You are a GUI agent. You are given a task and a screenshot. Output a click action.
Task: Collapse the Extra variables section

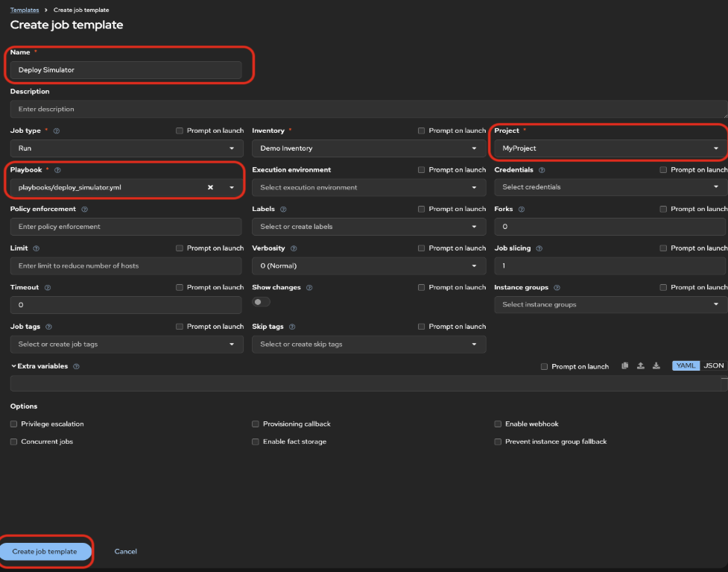(13, 366)
